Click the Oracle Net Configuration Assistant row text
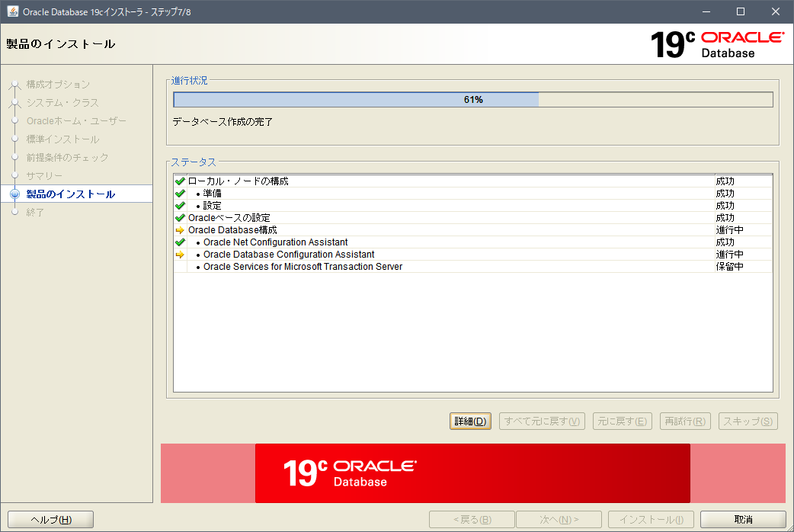This screenshot has height=532, width=794. coord(276,242)
